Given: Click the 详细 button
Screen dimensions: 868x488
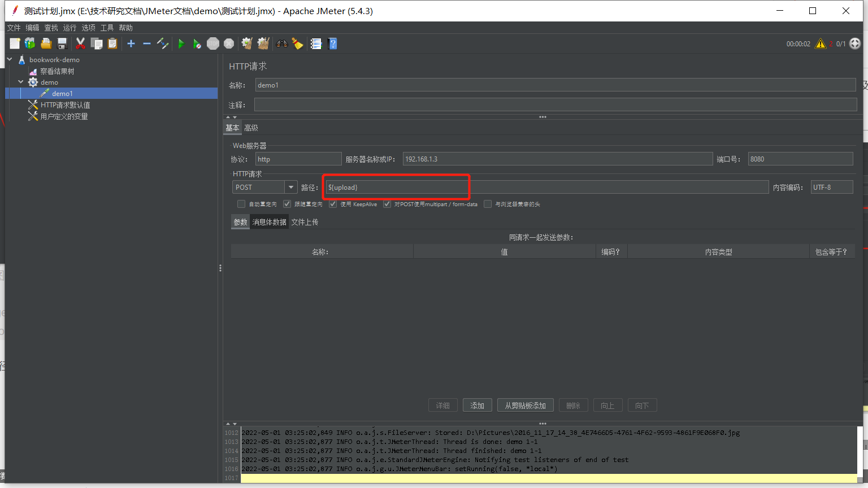Looking at the screenshot, I should click(443, 406).
